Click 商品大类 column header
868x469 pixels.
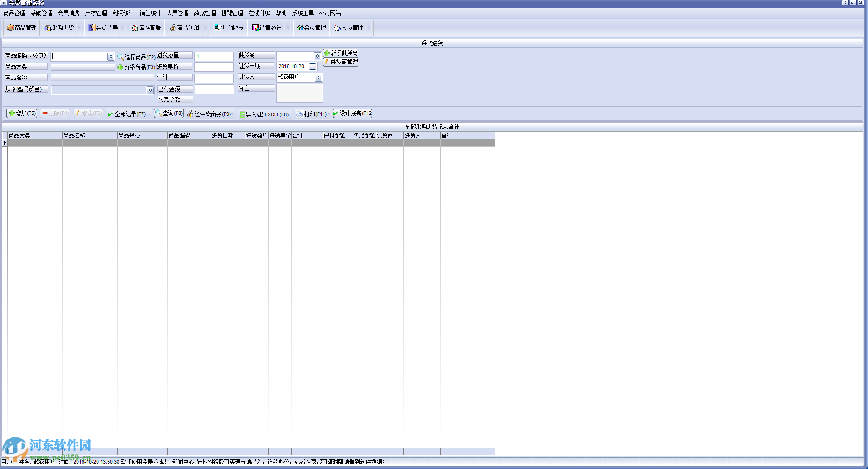pyautogui.click(x=35, y=135)
